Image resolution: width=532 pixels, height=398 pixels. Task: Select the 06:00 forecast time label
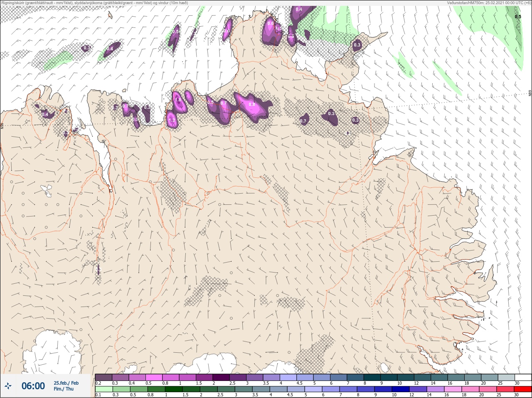(x=33, y=386)
